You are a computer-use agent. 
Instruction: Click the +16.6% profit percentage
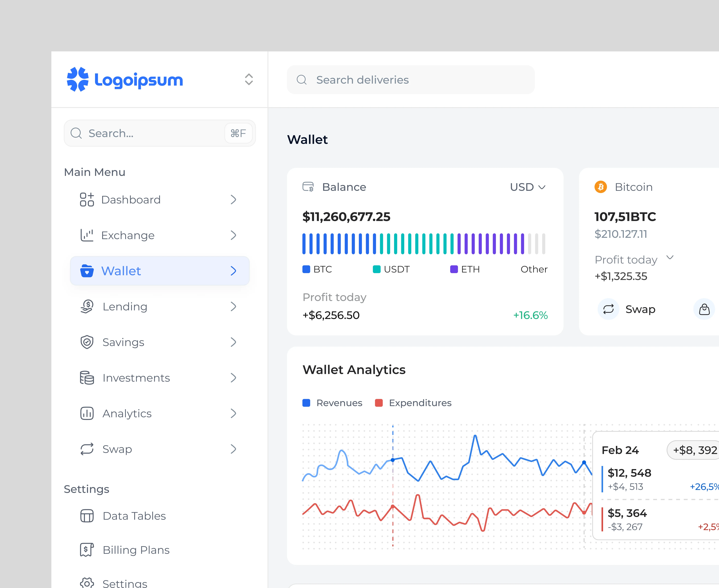[x=530, y=315]
